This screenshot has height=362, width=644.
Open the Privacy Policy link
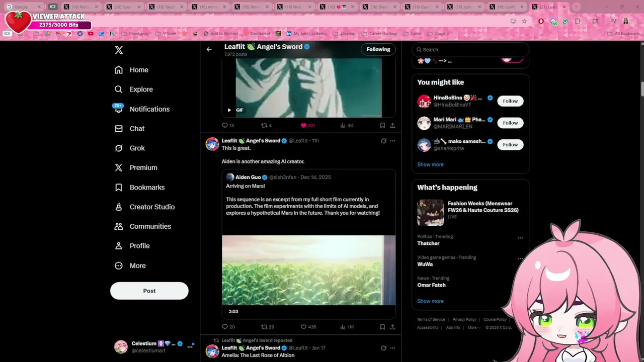[464, 320]
